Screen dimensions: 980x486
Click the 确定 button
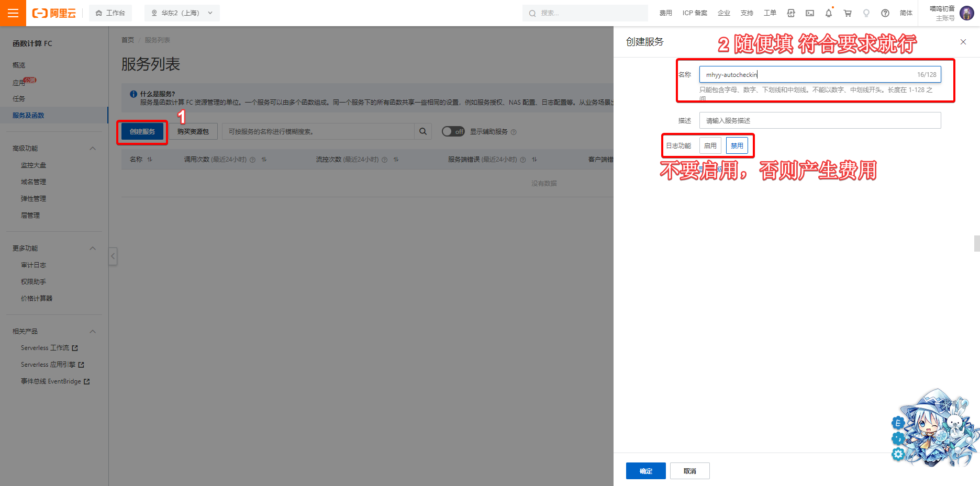pos(645,471)
